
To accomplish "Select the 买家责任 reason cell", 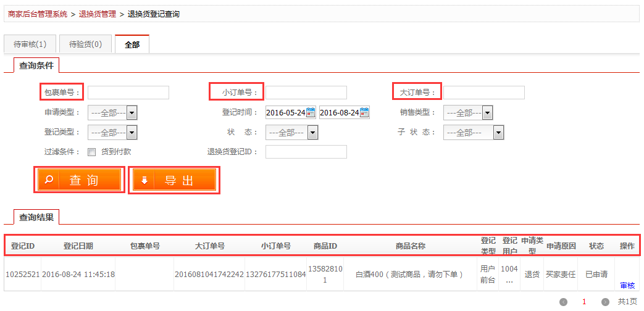I will point(561,274).
